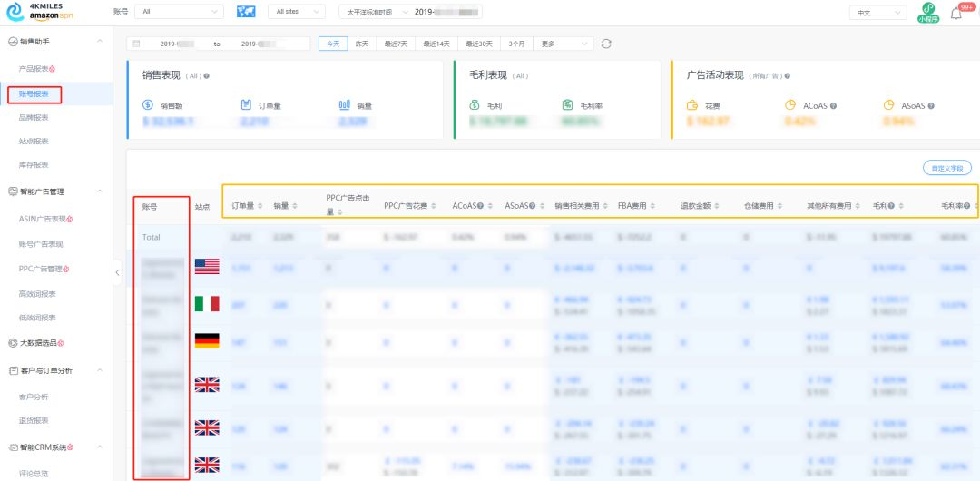Viewport: 980px width, 481px height.
Task: Click the 自定义字段 button
Action: click(946, 168)
